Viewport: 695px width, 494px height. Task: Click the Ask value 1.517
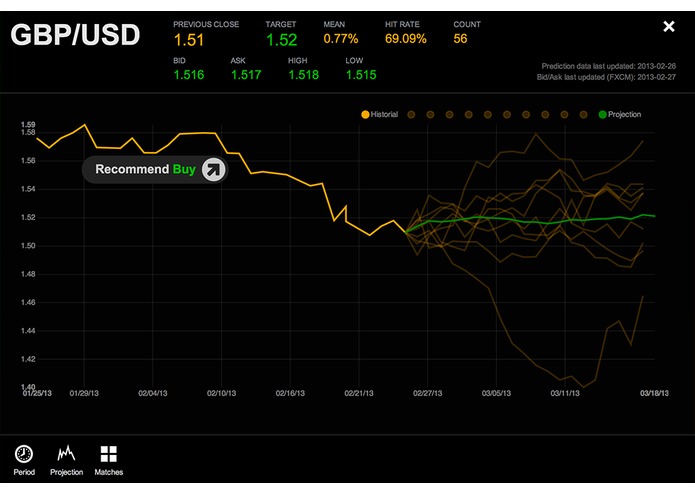[x=246, y=75]
